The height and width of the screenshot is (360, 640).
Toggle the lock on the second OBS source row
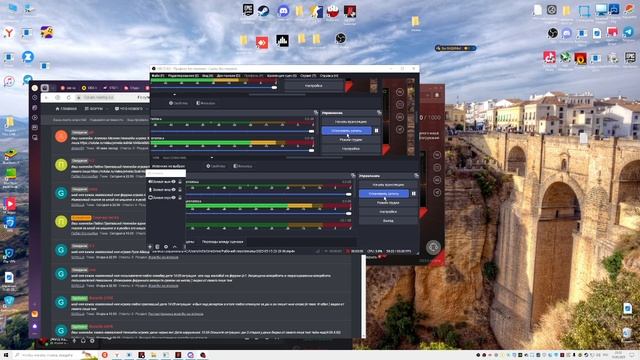click(x=180, y=189)
